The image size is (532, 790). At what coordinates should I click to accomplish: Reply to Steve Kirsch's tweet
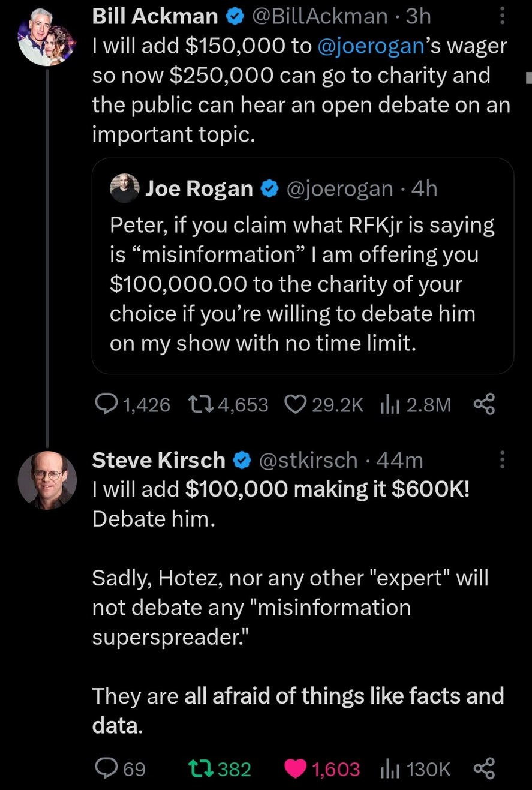click(107, 769)
